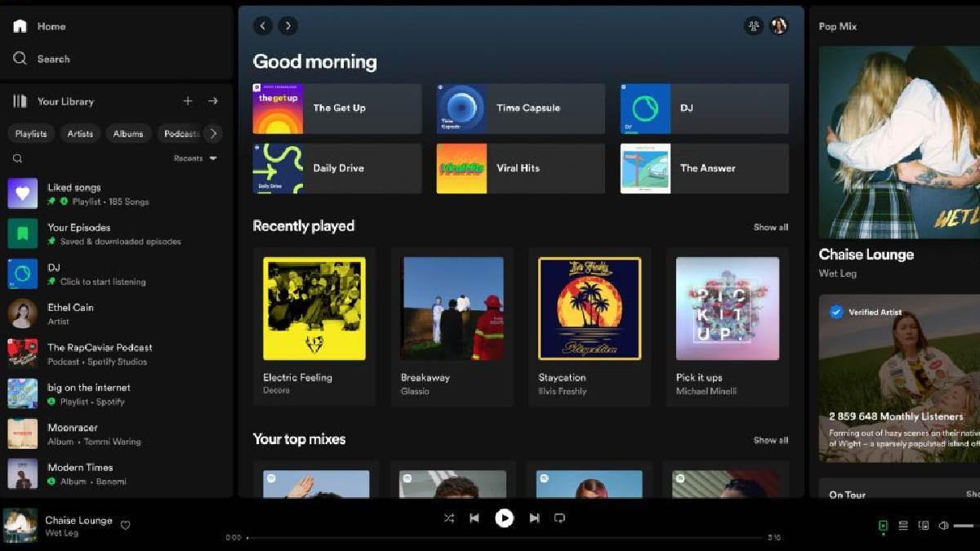980x551 pixels.
Task: Play the Electric Feeling album thumbnail
Action: coord(314,309)
